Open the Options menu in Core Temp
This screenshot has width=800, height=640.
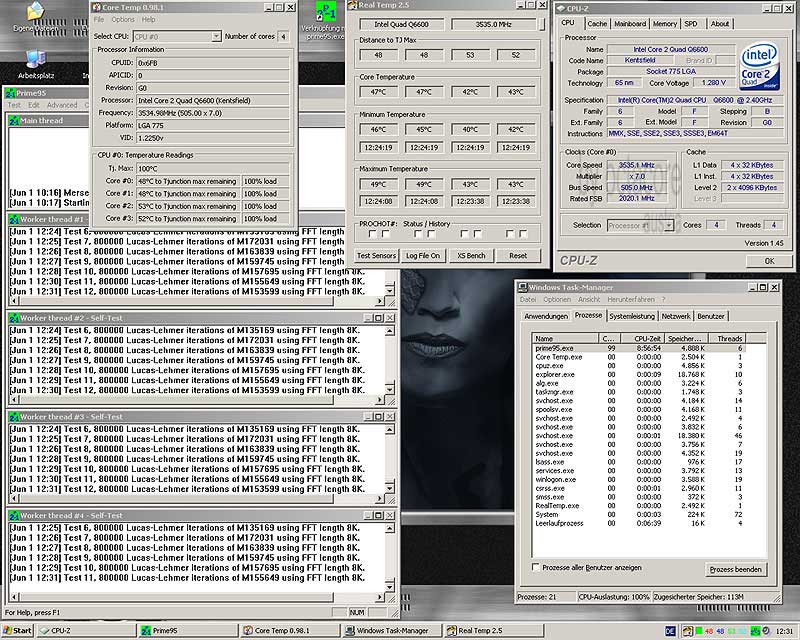123,19
